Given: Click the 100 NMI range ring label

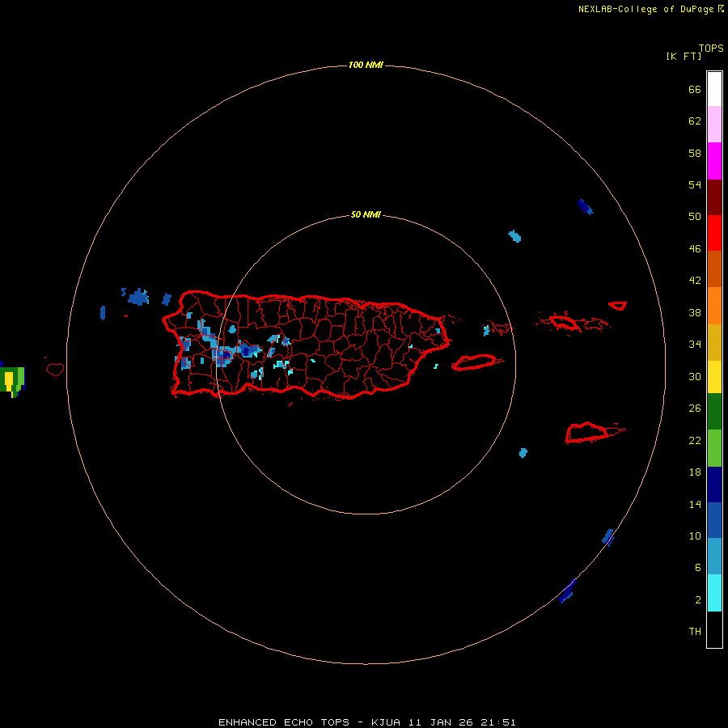Looking at the screenshot, I should [366, 65].
